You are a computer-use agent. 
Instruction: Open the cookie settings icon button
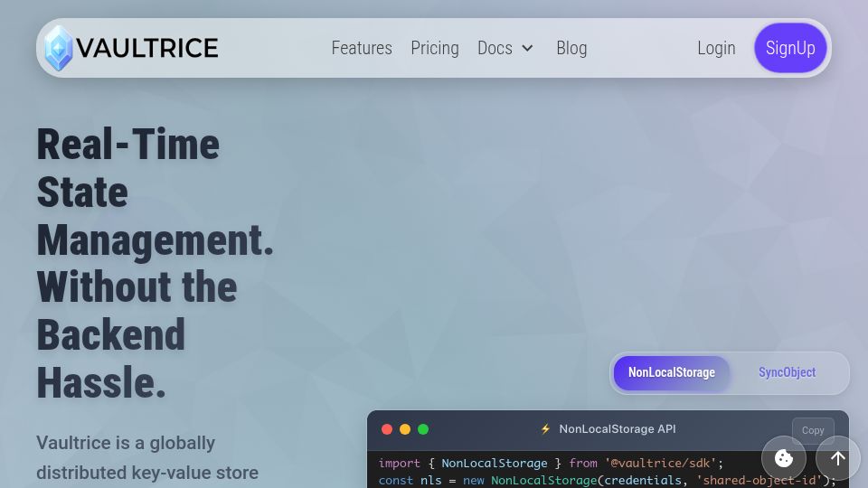[x=783, y=458]
